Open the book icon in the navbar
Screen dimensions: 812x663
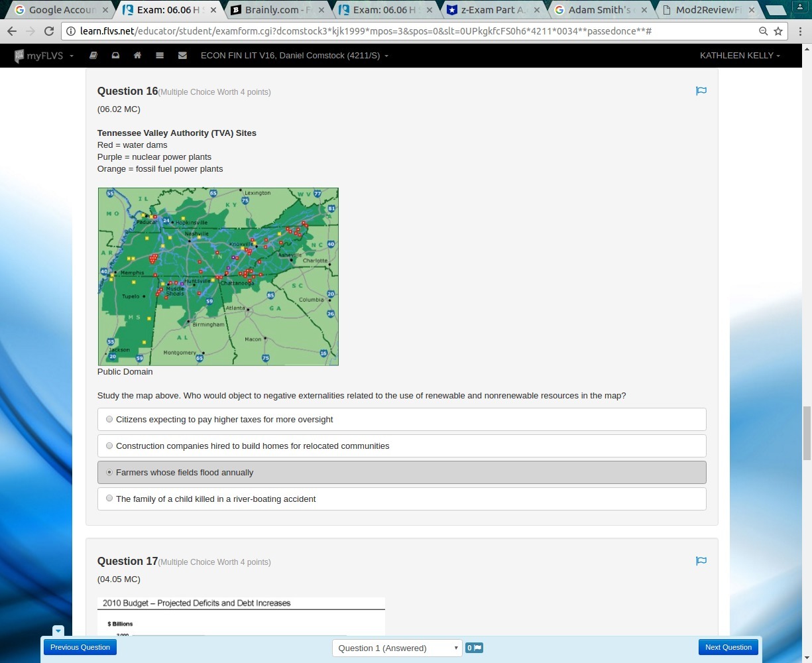(93, 56)
